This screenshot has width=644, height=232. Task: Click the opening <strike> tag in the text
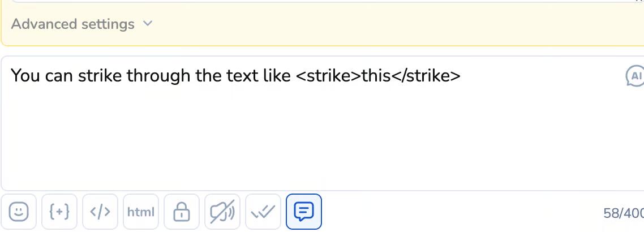(328, 75)
